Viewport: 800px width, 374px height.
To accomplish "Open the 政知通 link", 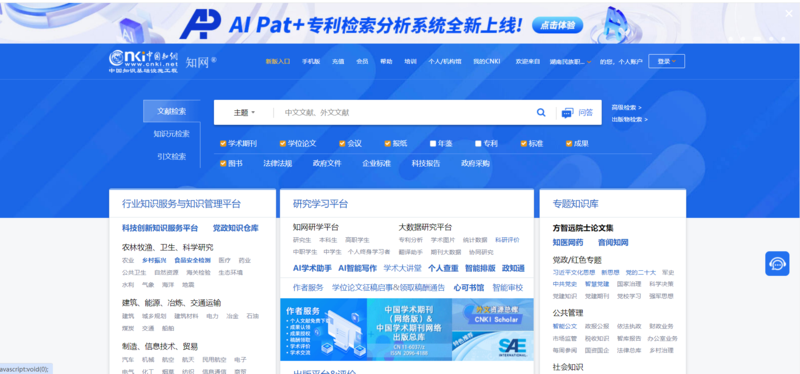I will (x=513, y=268).
